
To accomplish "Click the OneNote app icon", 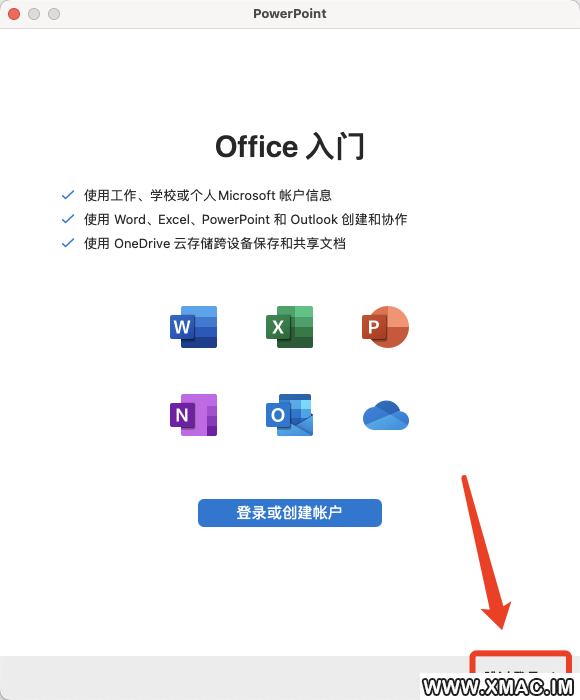I will click(193, 415).
